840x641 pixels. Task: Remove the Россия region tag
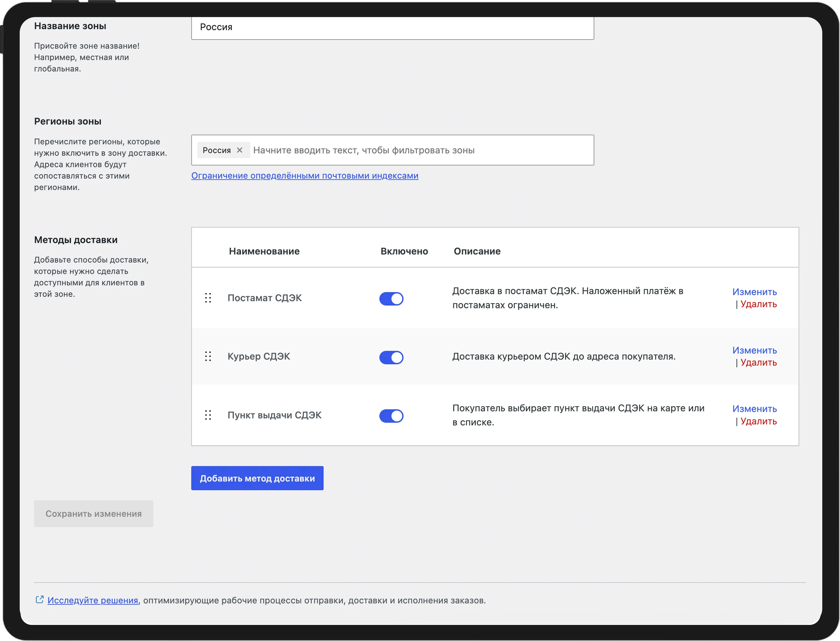[x=240, y=150]
